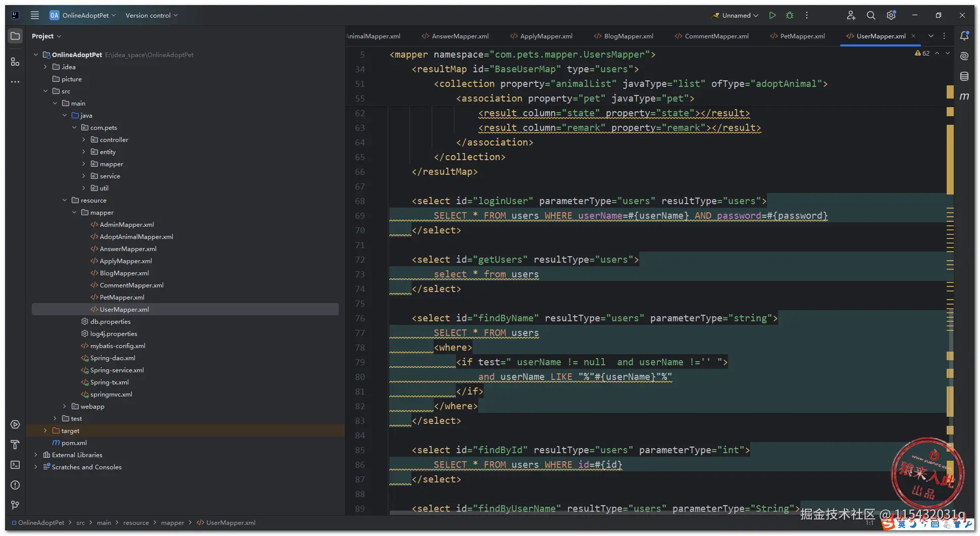Start debugging with the Debug bug icon

tap(790, 15)
